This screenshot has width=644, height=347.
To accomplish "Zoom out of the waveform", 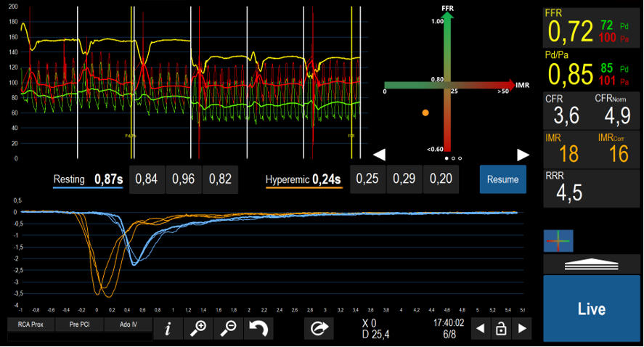I will 229,329.
